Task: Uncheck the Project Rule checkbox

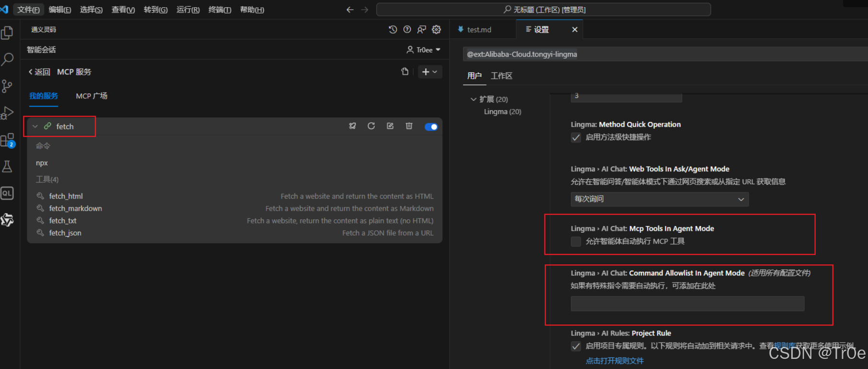Action: [x=576, y=346]
